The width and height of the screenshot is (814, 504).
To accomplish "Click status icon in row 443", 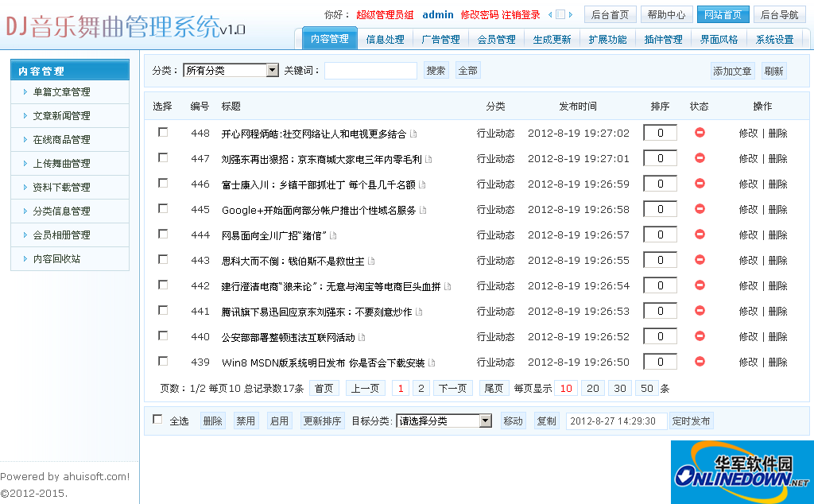I will (x=700, y=259).
